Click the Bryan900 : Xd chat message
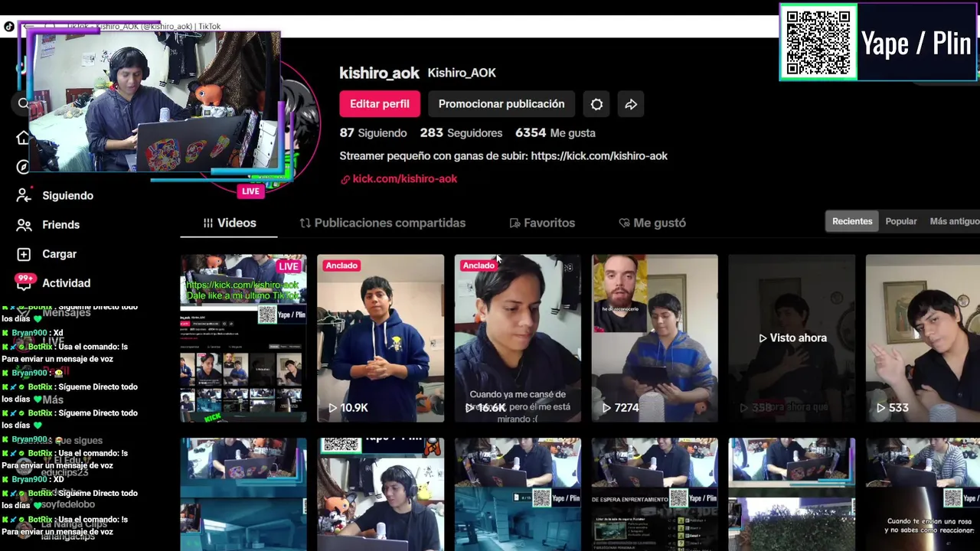This screenshot has width=980, height=551. point(32,333)
